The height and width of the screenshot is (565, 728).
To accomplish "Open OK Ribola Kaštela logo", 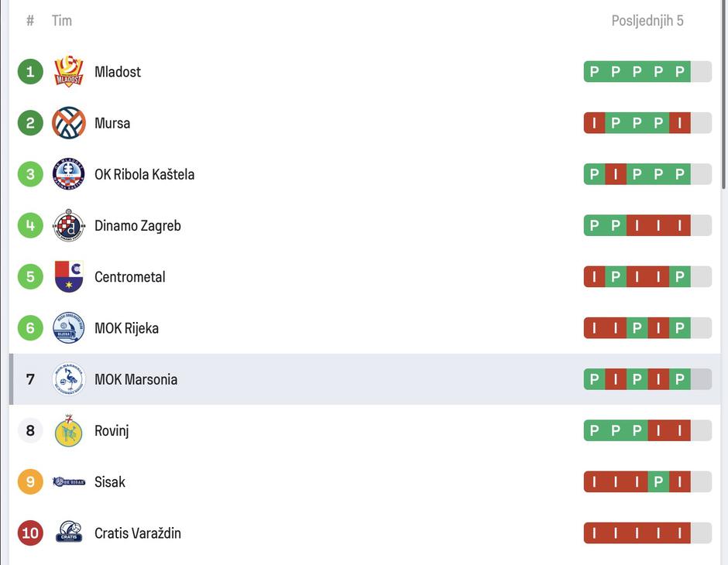I will point(69,174).
